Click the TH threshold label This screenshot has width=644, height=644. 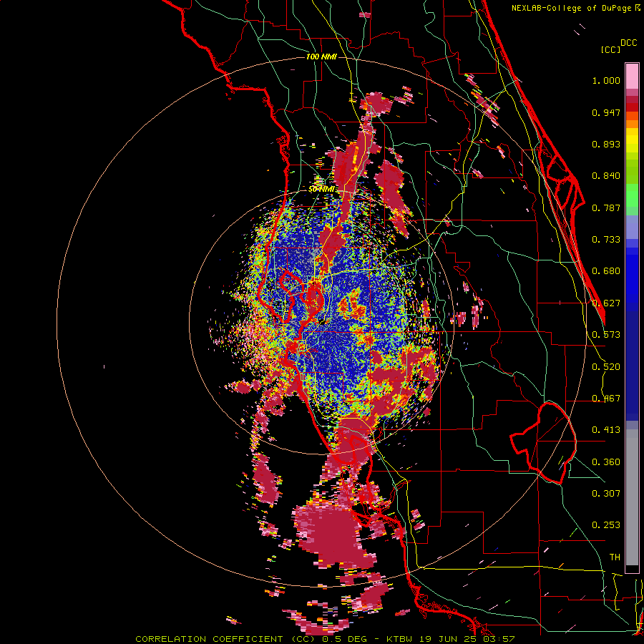[x=615, y=557]
